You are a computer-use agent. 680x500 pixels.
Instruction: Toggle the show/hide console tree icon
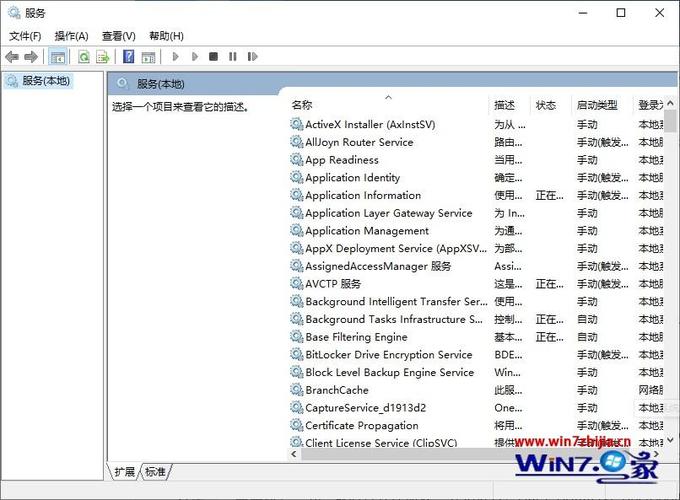58,57
